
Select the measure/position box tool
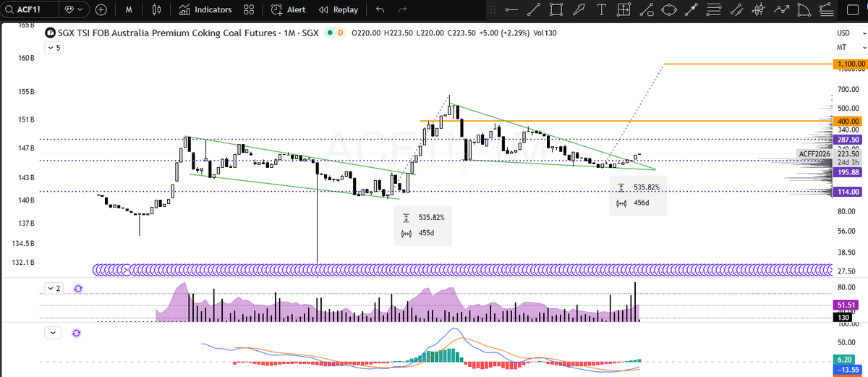pyautogui.click(x=624, y=10)
